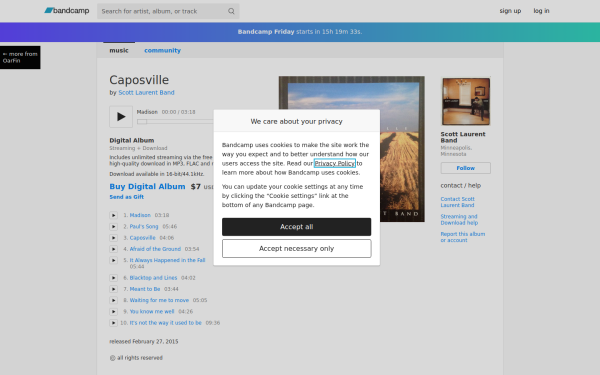Play track 1 Madison
The image size is (600, 375).
(113, 215)
